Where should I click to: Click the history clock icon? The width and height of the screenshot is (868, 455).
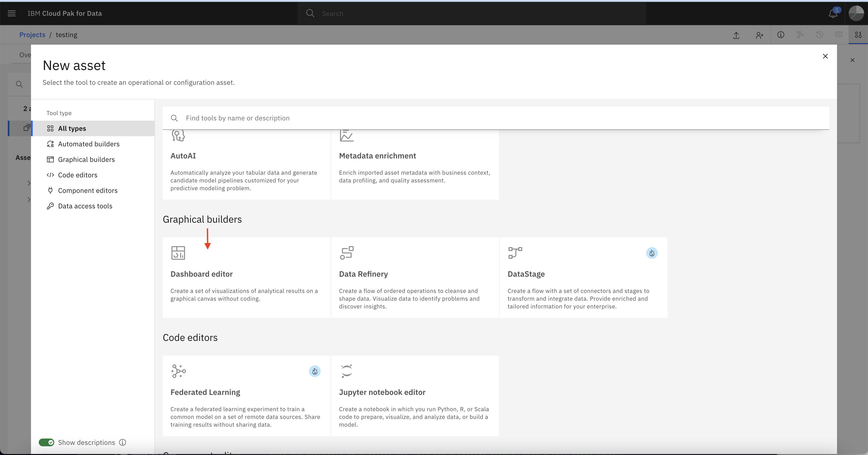tap(820, 35)
